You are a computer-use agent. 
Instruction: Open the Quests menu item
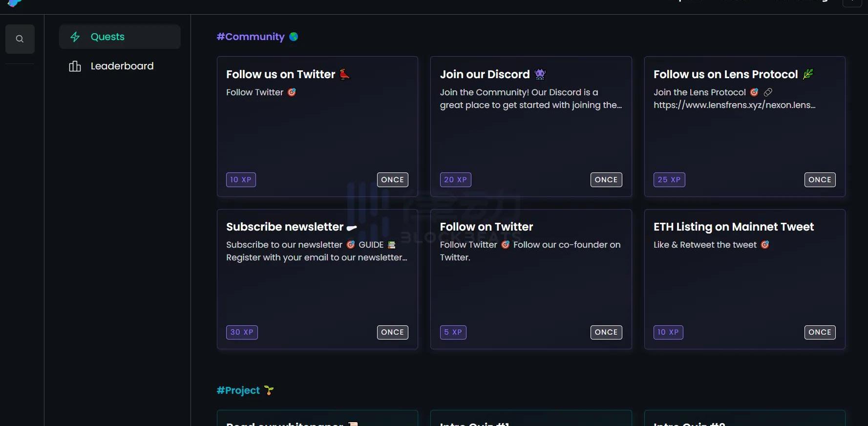[x=120, y=37]
